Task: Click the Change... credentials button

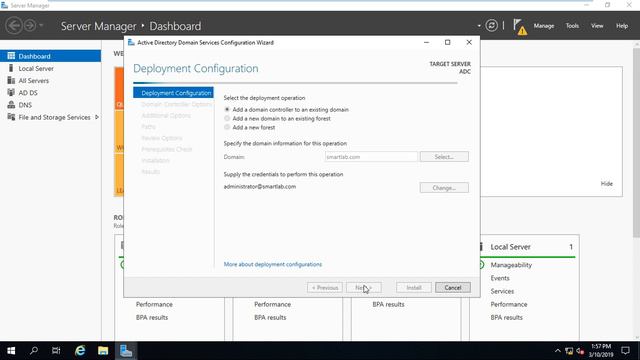Action: tap(444, 188)
